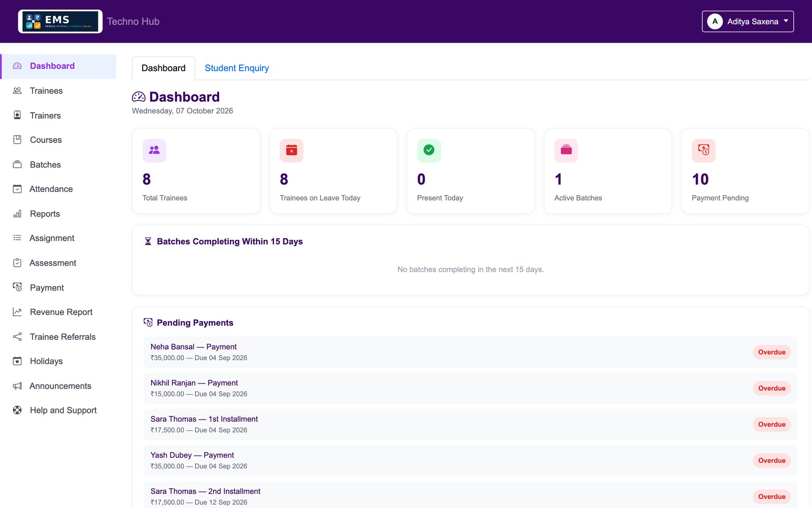Select the Courses book icon

[x=17, y=140]
